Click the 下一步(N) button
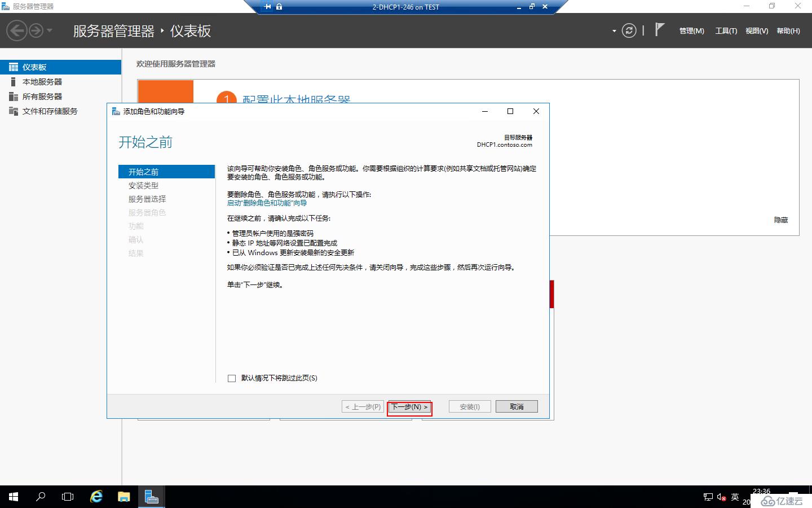The width and height of the screenshot is (812, 508). pyautogui.click(x=409, y=406)
